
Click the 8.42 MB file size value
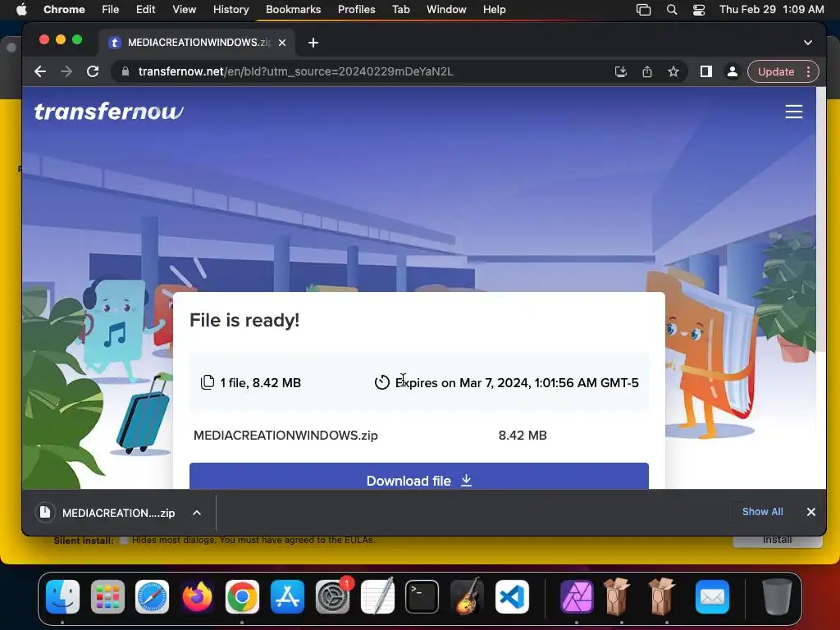523,435
